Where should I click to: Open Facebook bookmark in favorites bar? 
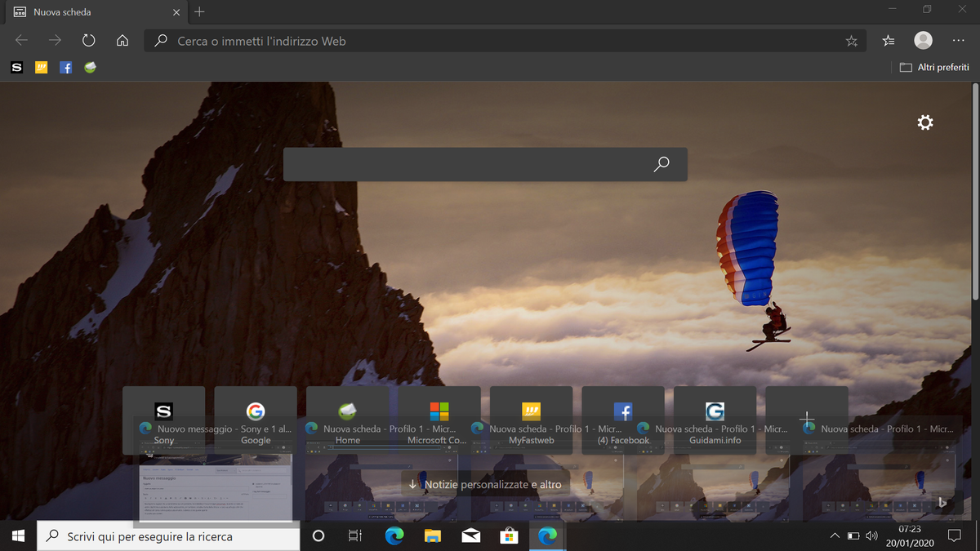tap(66, 68)
